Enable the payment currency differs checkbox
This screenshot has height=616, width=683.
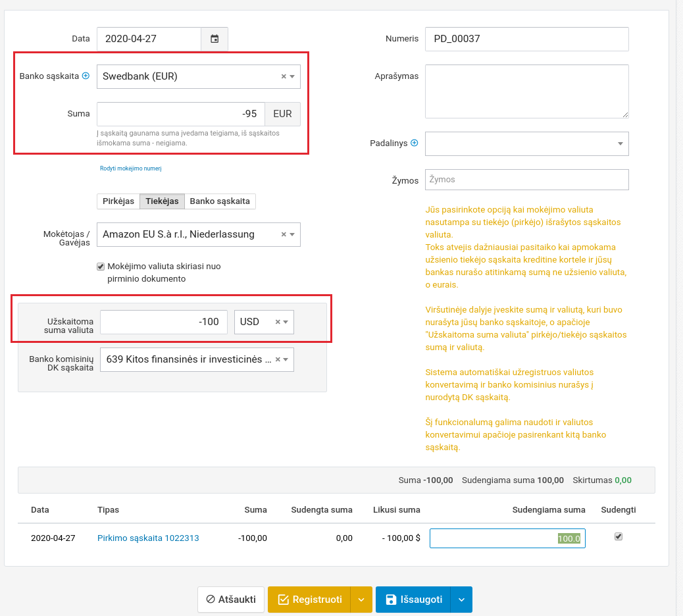(101, 267)
